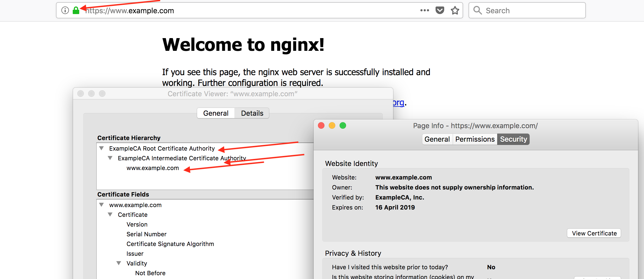Minimize the Page Info window (yellow button)
This screenshot has width=644, height=279.
(x=332, y=125)
